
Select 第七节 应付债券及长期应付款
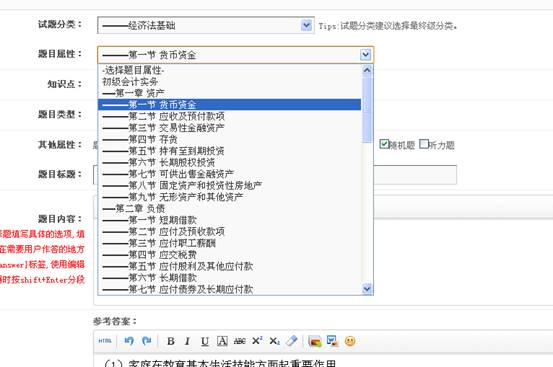[x=230, y=289]
